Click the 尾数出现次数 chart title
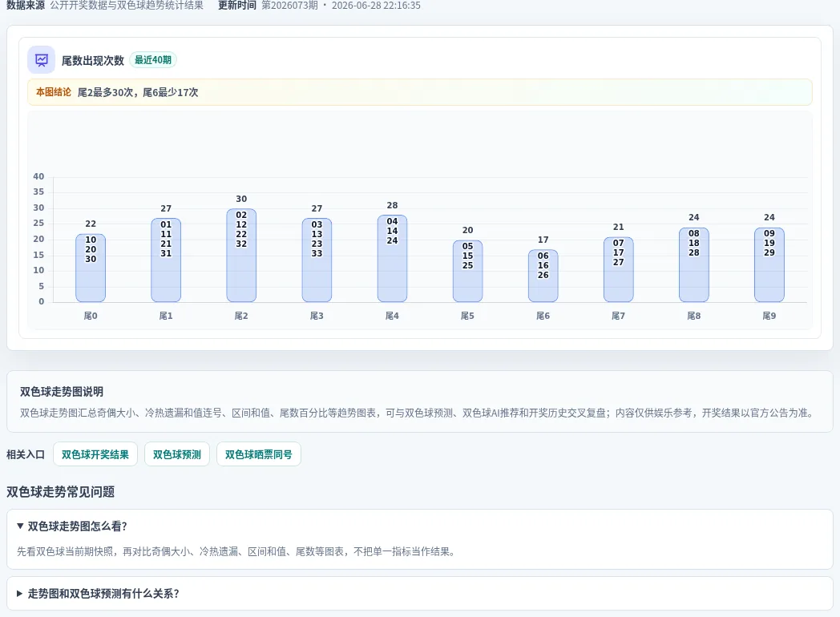 [93, 61]
